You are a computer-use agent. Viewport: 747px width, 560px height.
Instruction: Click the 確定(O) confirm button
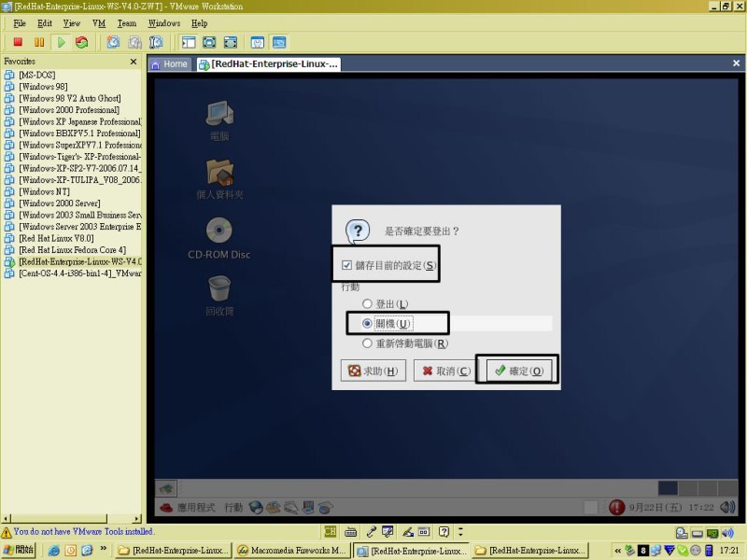(x=519, y=371)
